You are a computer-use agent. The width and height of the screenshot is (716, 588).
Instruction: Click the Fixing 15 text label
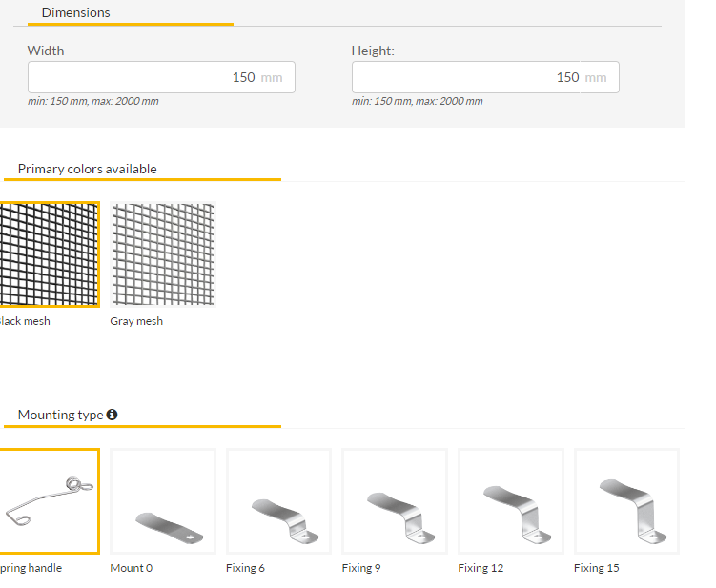596,568
